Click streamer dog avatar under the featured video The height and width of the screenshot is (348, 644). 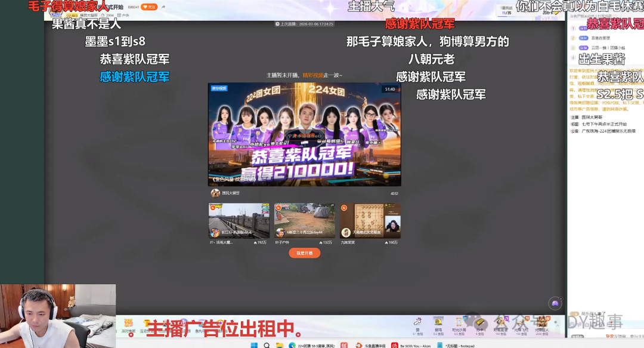pyautogui.click(x=215, y=193)
